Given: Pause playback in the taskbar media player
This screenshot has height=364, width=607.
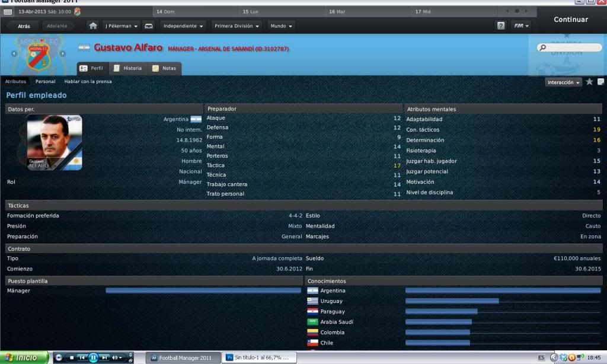Looking at the screenshot, I should point(93,358).
